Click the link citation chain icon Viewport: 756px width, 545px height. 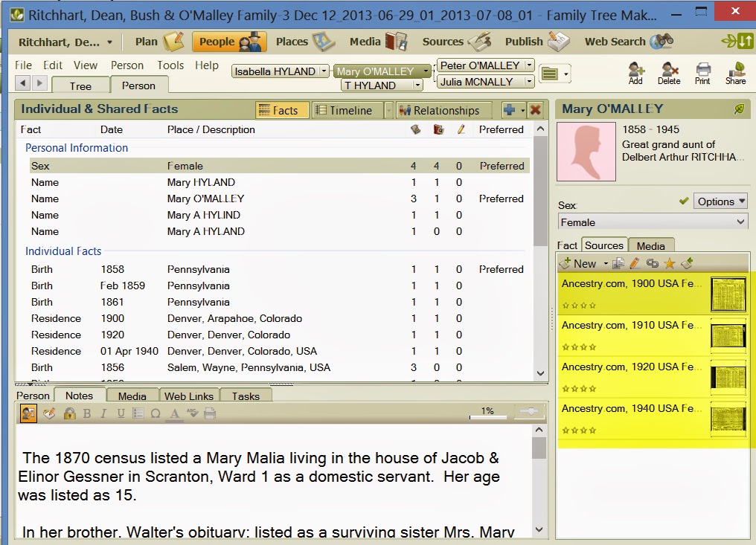click(x=652, y=263)
